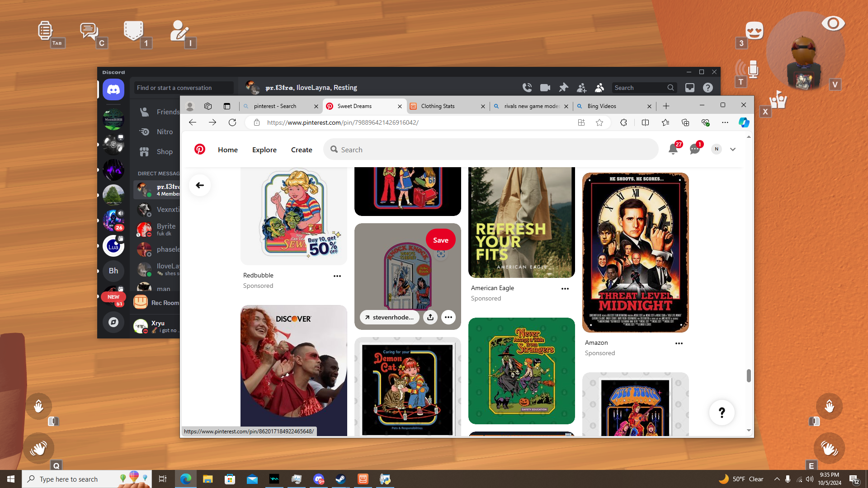Click the Pinterest search field
868x488 pixels.
point(491,150)
